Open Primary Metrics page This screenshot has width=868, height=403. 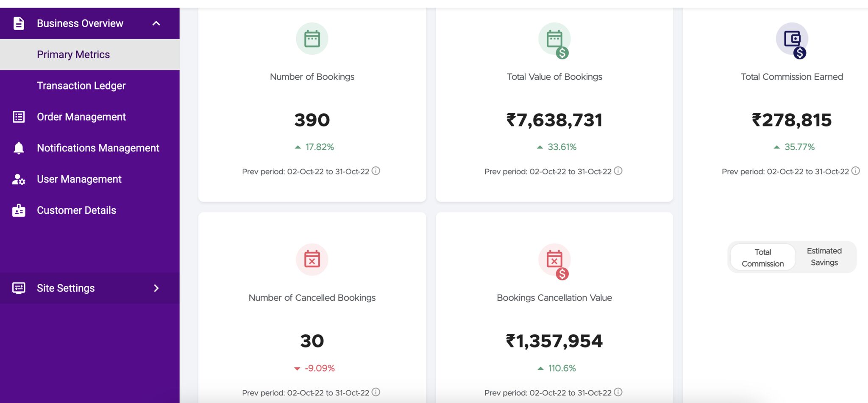(73, 54)
